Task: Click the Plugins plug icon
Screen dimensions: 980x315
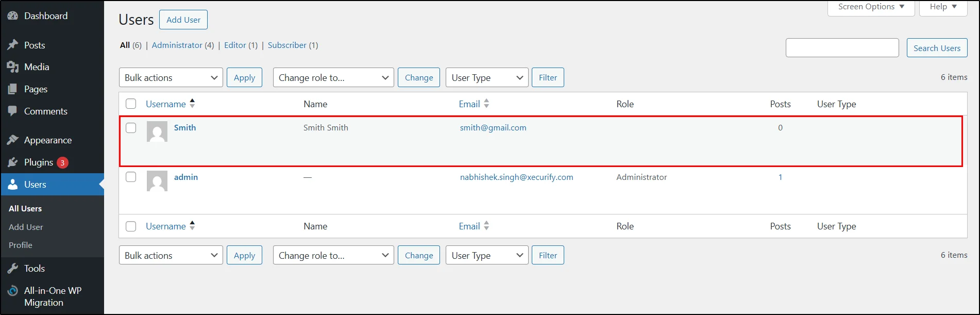Action: 13,162
